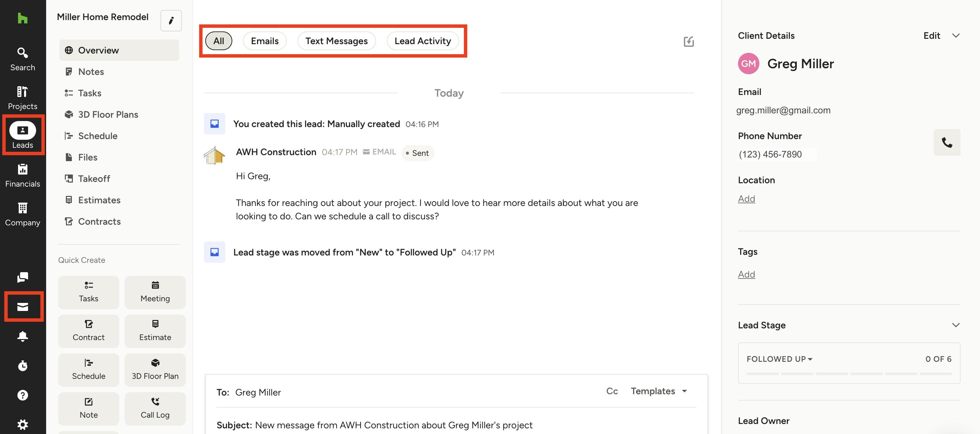Image resolution: width=980 pixels, height=434 pixels.
Task: Click the log activity icon above conversation
Action: tap(689, 41)
